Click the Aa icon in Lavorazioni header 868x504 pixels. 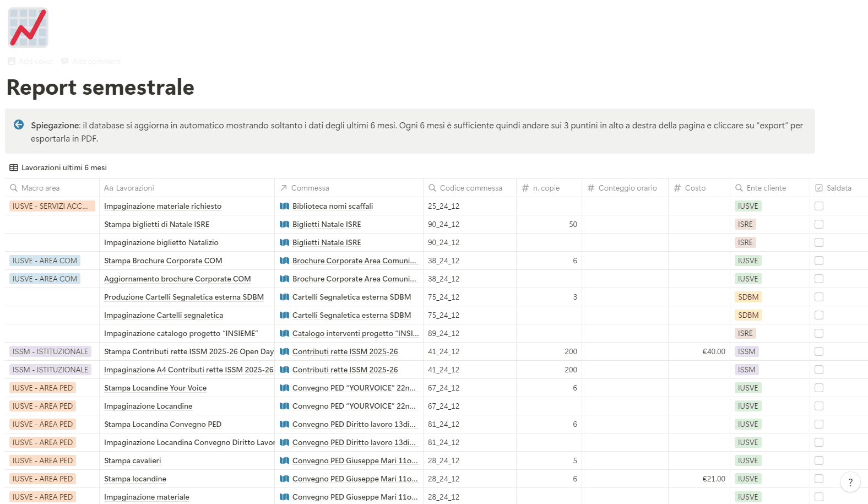pos(109,188)
